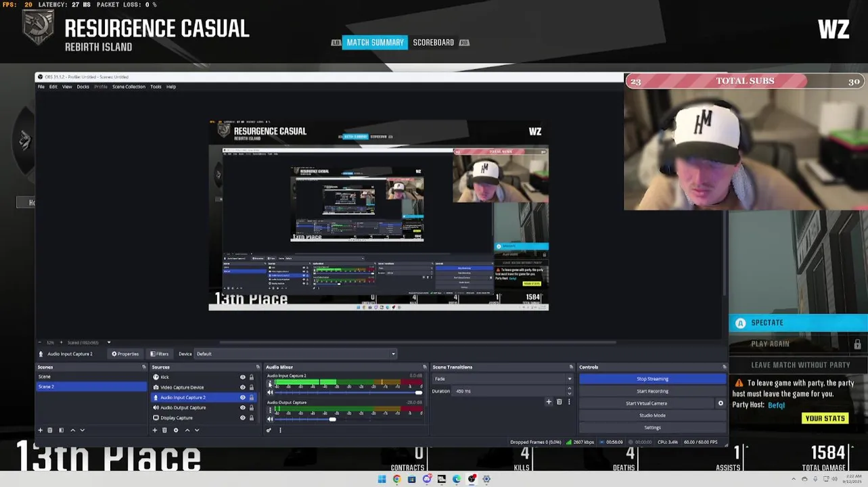Open Audio Input Capture 2 mixer options dots
This screenshot has height=487, width=868.
coord(270,383)
